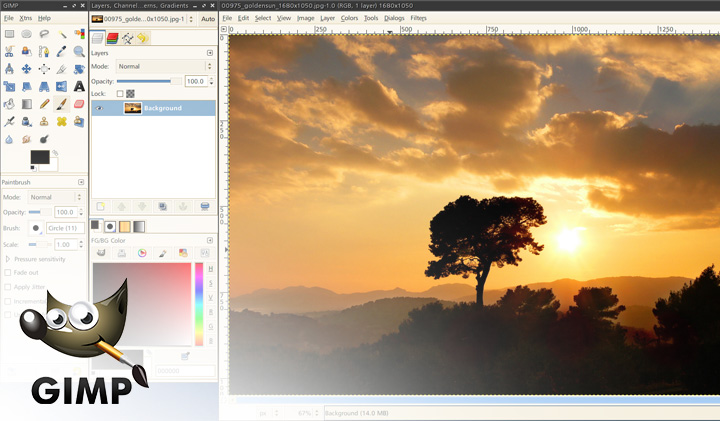The image size is (720, 421).
Task: Open the layer Mode Normal dropdown
Action: [165, 66]
